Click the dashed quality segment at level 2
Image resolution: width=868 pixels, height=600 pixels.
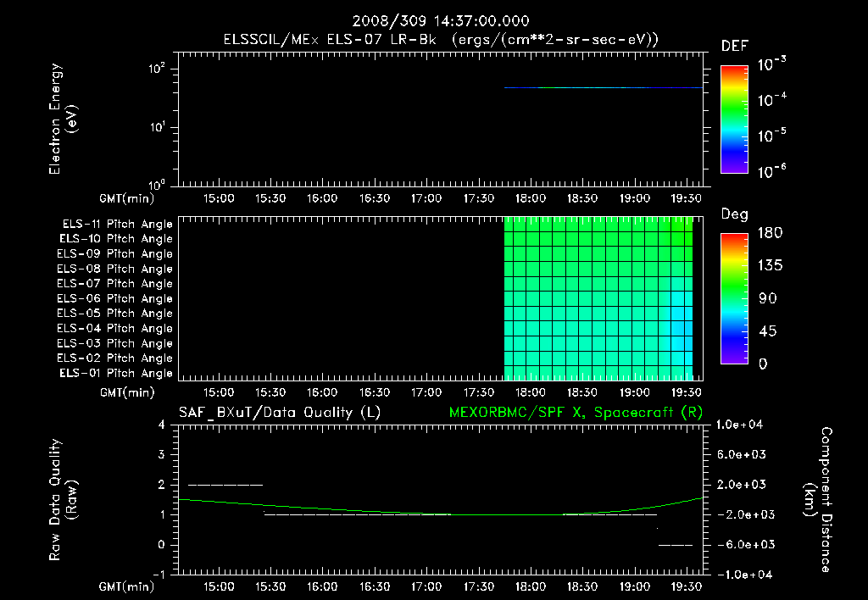[225, 485]
